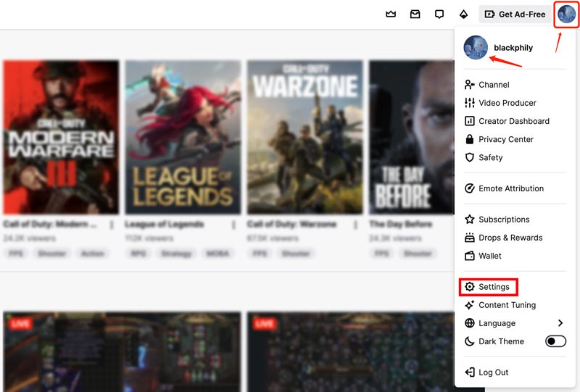Click the blackphily avatar in dropdown menu

pyautogui.click(x=476, y=47)
